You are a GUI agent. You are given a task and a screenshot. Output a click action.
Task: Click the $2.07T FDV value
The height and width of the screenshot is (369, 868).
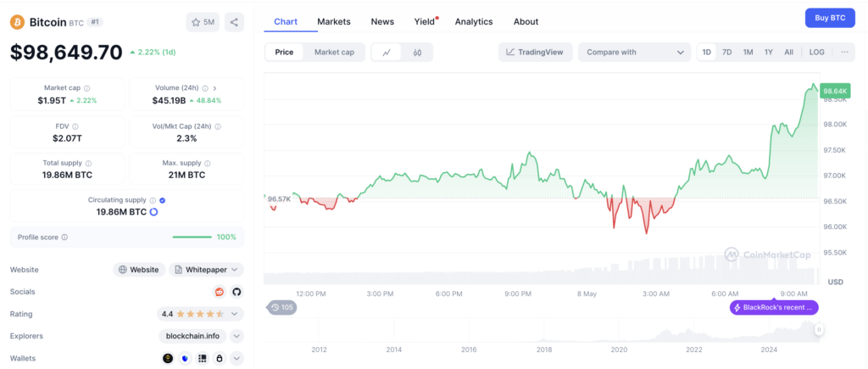coord(68,138)
